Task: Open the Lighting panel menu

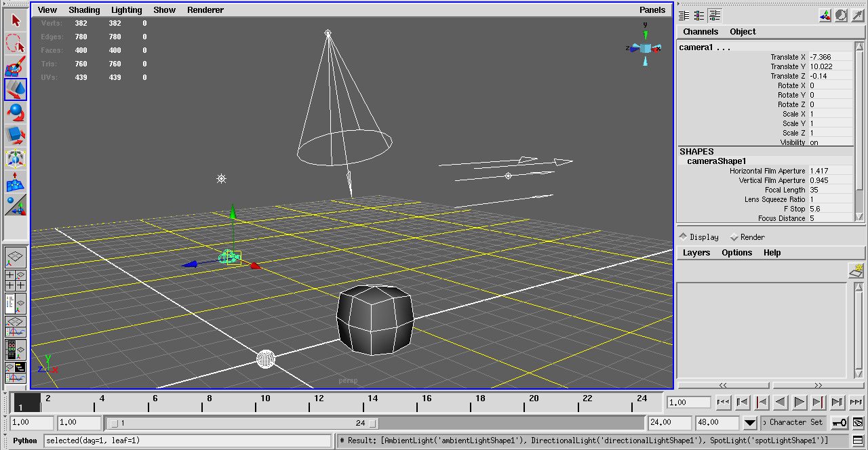Action: click(127, 10)
